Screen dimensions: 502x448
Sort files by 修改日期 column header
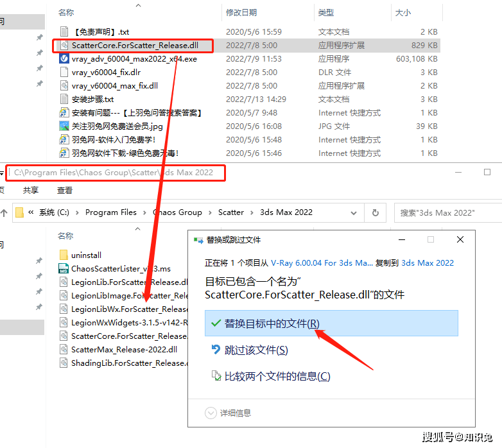241,12
